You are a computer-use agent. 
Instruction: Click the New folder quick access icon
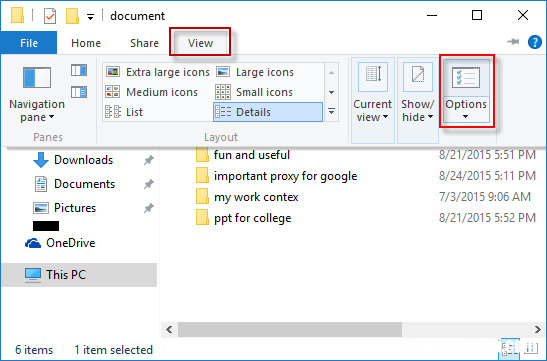[x=72, y=16]
